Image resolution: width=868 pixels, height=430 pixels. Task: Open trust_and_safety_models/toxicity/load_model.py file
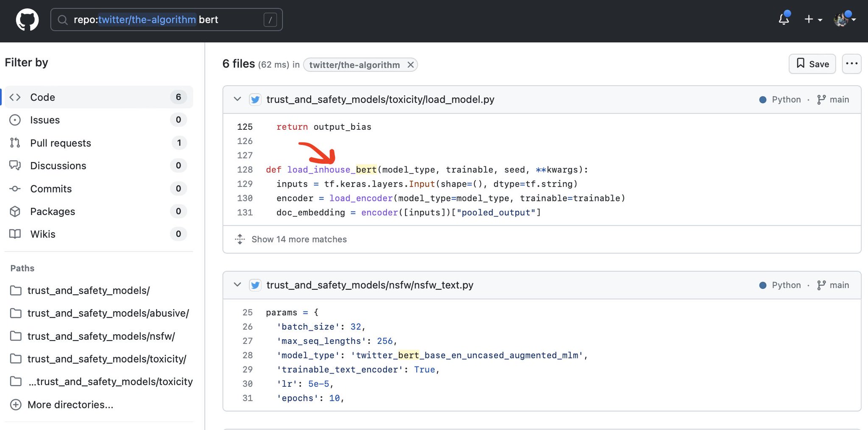[x=380, y=100]
